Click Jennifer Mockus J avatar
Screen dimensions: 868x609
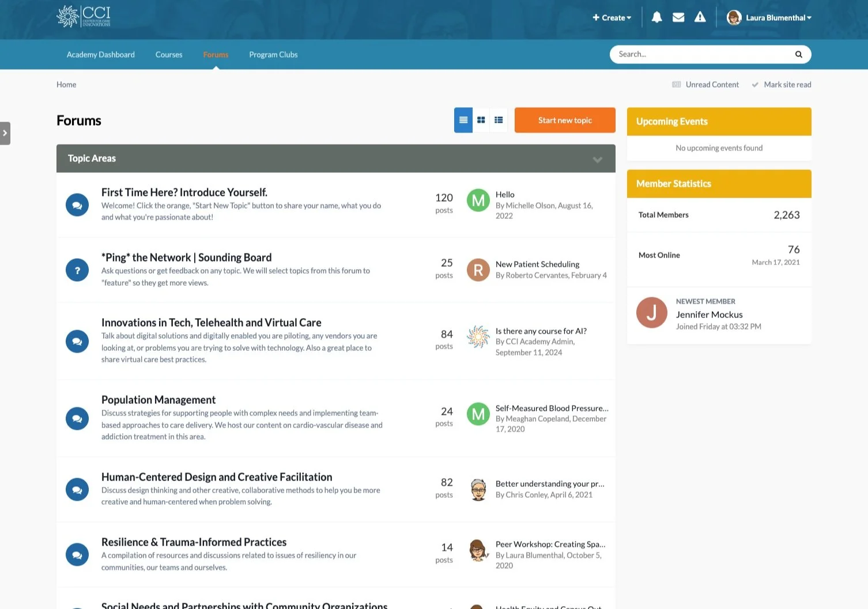651,312
